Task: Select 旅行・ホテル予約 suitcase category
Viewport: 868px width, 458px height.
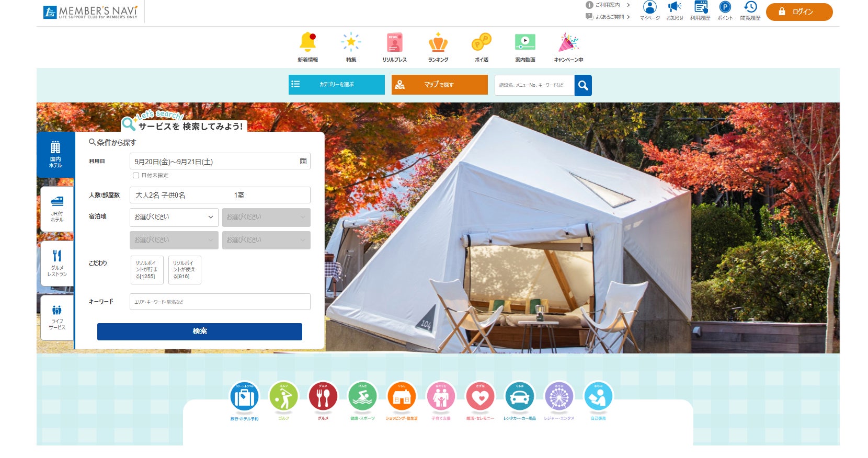Action: point(244,397)
